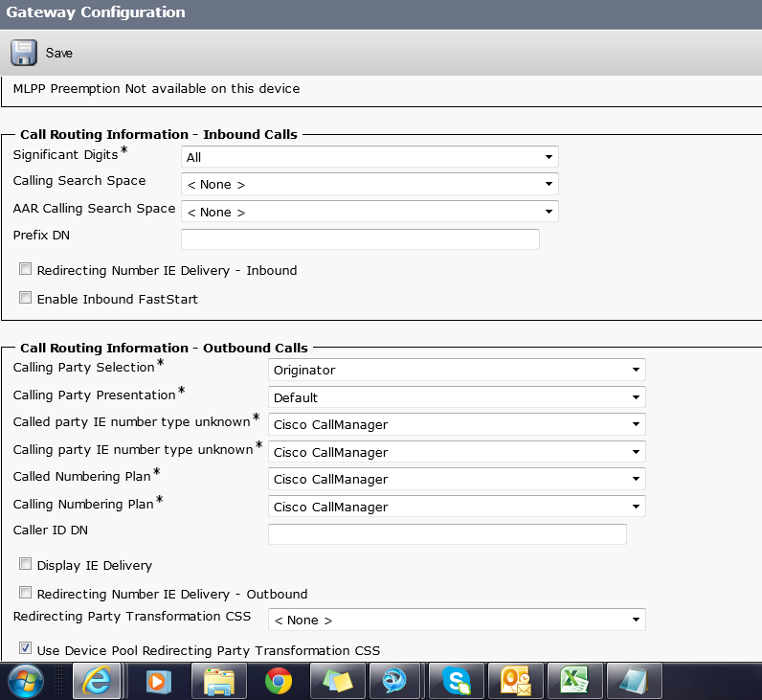Open the blue swirl app in taskbar

[394, 681]
